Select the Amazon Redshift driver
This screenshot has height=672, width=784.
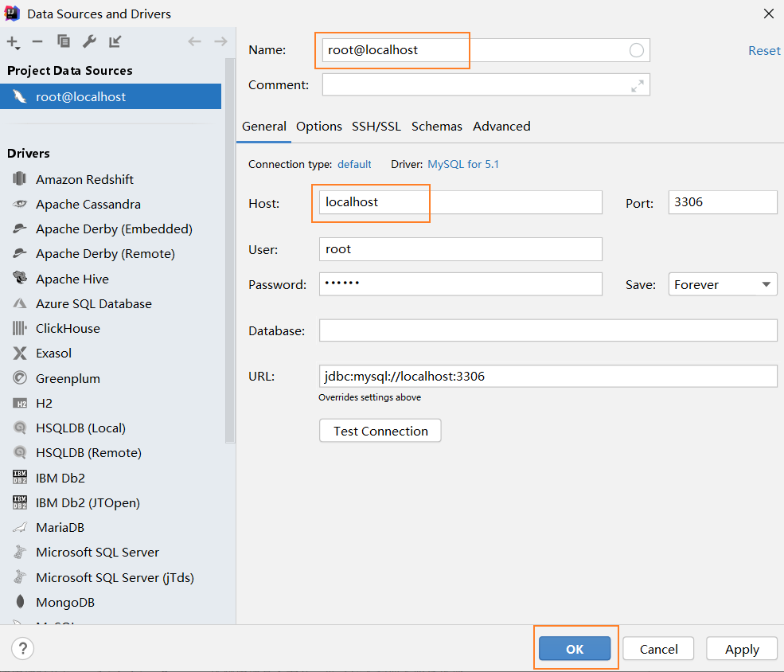coord(84,179)
